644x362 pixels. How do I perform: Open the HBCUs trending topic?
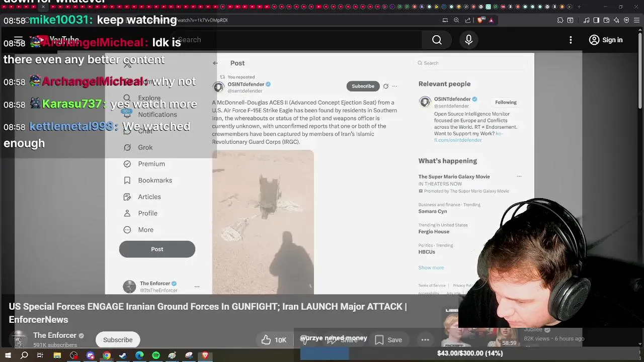427,252
